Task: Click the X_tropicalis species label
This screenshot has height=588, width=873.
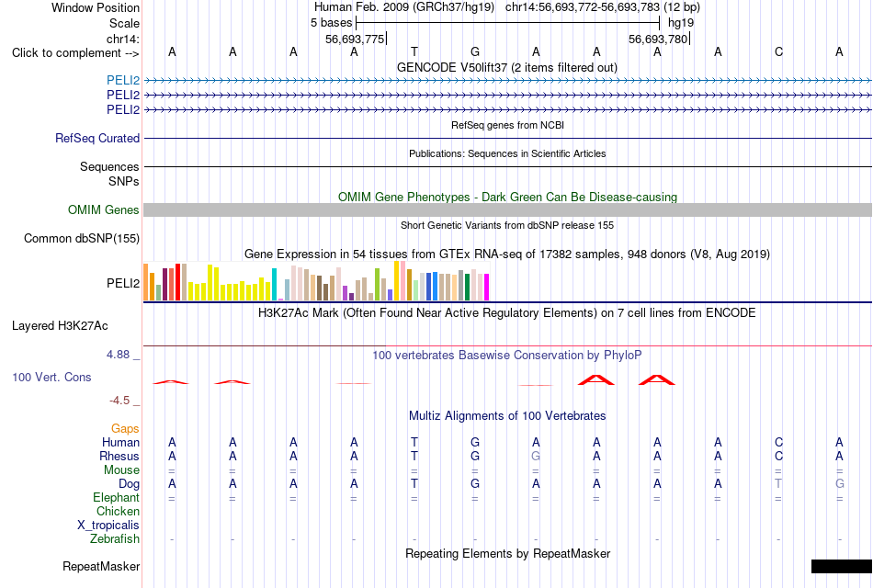Action: [x=108, y=526]
